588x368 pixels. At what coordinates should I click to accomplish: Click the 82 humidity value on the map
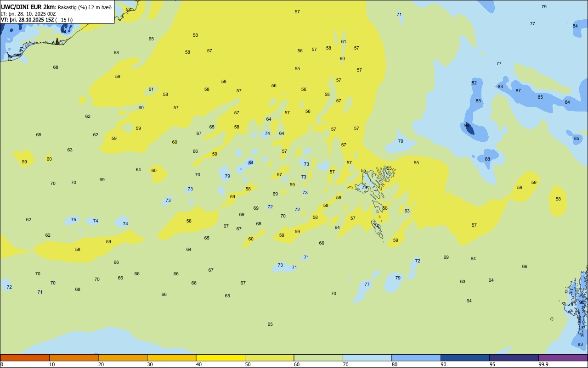tap(474, 83)
